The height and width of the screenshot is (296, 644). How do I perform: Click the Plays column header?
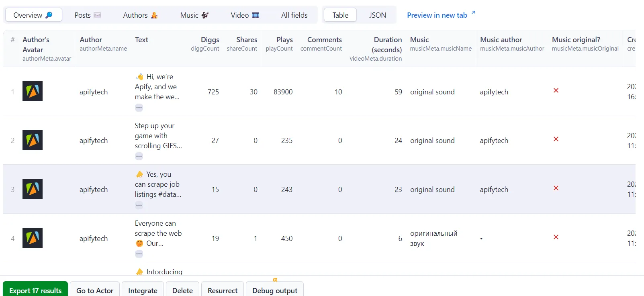(279, 44)
